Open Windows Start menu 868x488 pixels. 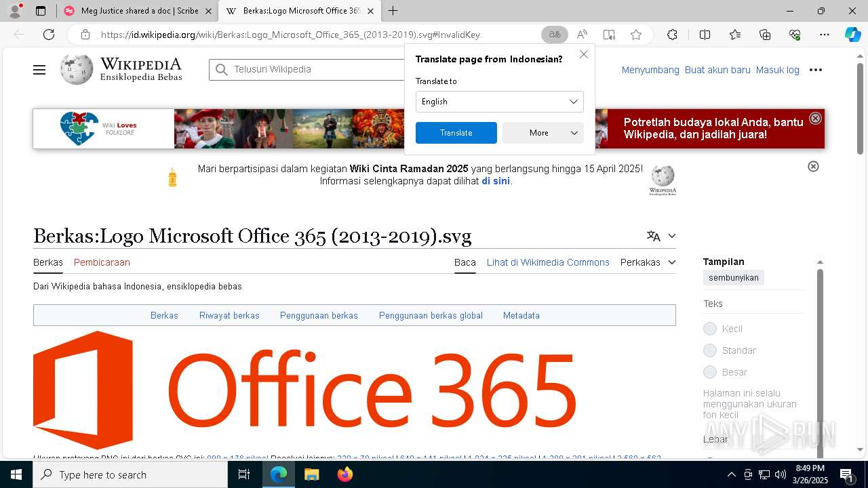click(16, 474)
